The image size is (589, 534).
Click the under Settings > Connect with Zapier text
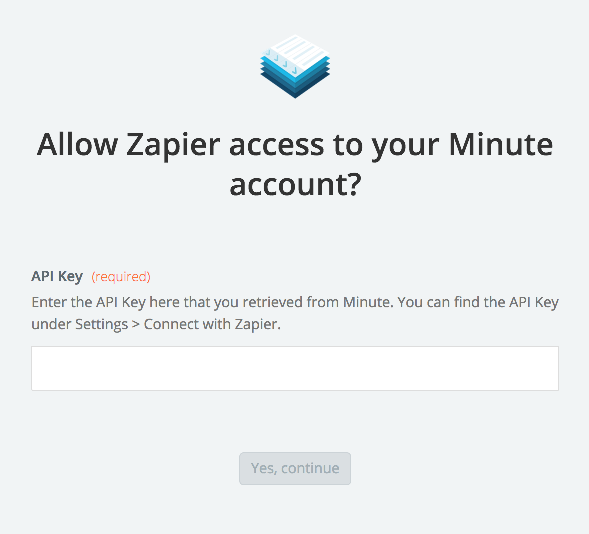[156, 324]
